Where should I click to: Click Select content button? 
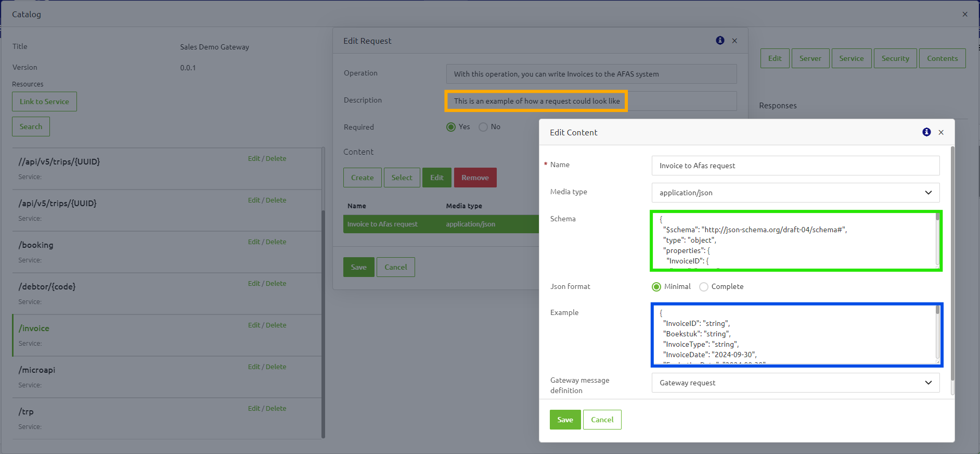(x=402, y=178)
